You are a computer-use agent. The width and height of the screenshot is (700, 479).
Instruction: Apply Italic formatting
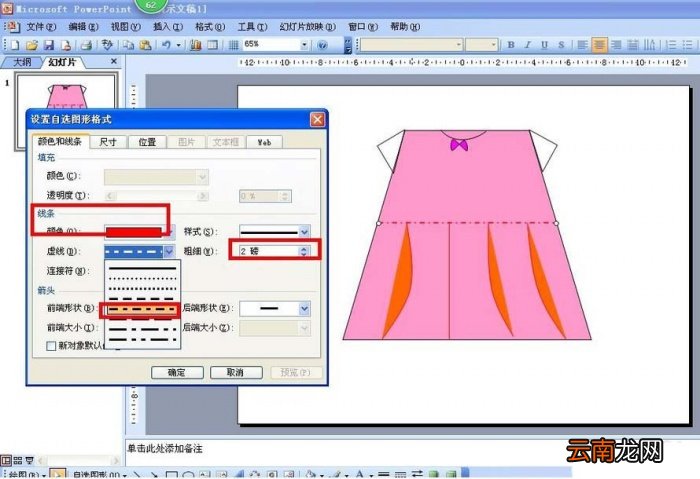click(x=528, y=45)
